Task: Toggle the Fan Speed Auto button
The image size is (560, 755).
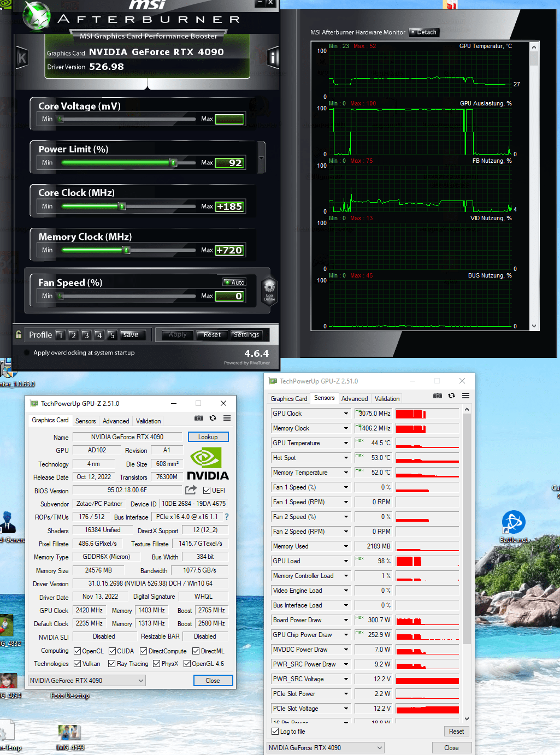Action: [234, 282]
